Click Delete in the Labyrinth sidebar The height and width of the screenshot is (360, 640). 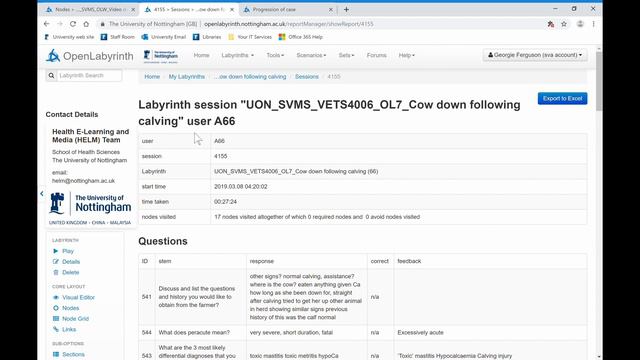[70, 272]
